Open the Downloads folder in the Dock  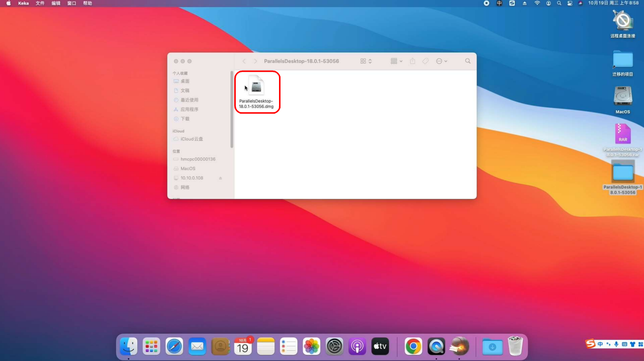click(492, 347)
